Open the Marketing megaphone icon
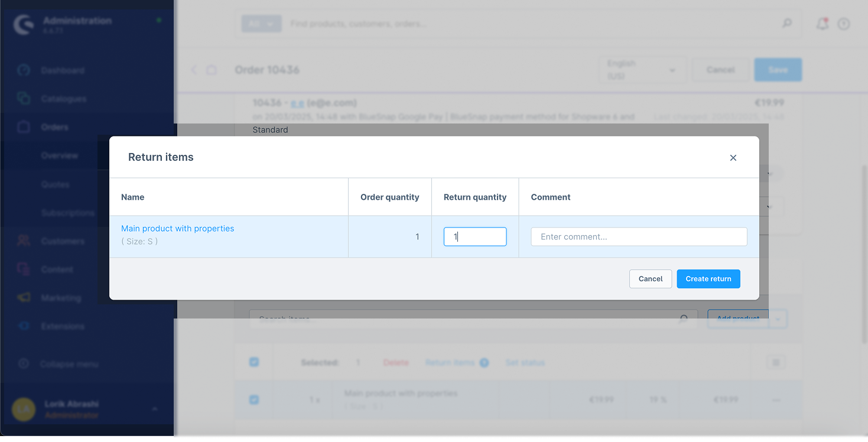 coord(23,298)
